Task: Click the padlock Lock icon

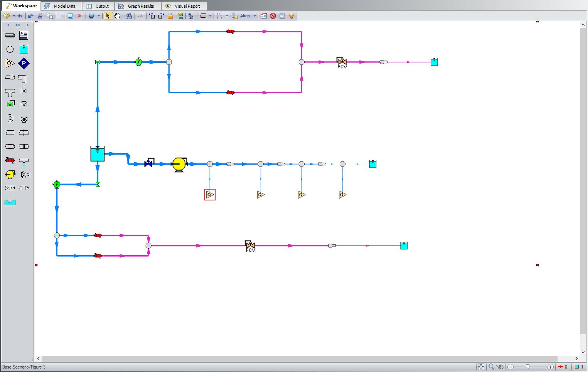Action: tap(170, 16)
